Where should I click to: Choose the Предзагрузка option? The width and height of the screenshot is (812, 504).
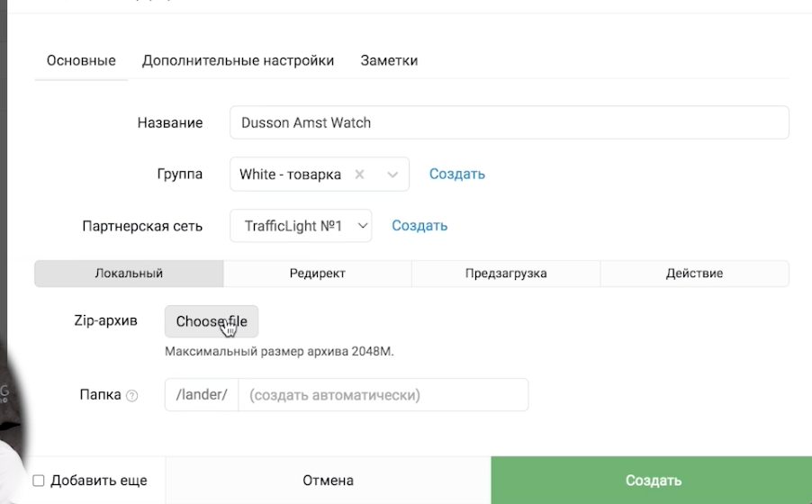tap(506, 274)
